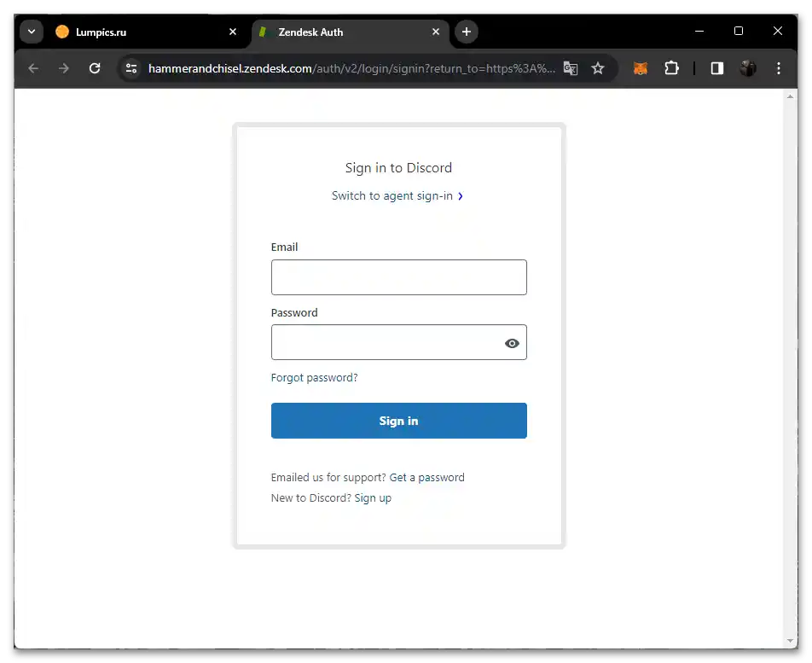Minimize the browser window
The image size is (812, 663).
[x=699, y=31]
